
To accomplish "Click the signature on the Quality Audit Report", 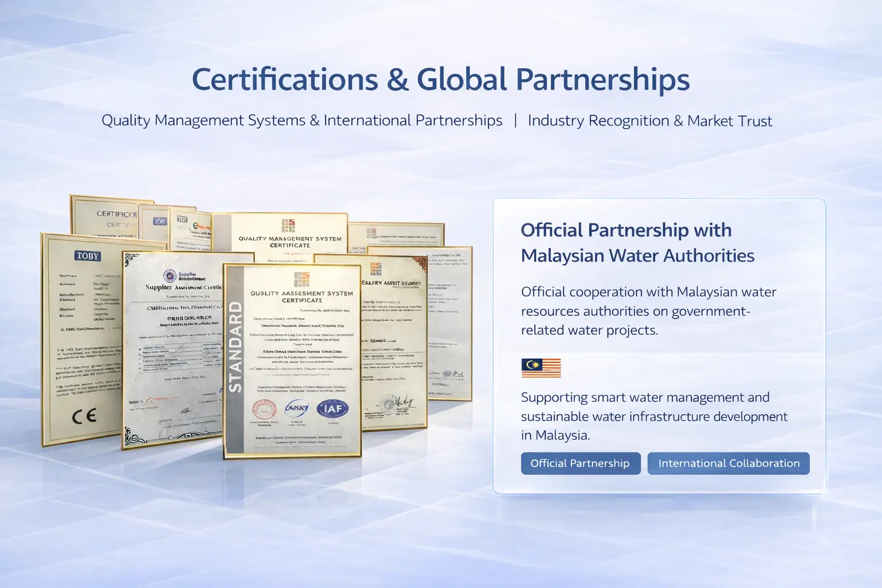I will pyautogui.click(x=405, y=402).
